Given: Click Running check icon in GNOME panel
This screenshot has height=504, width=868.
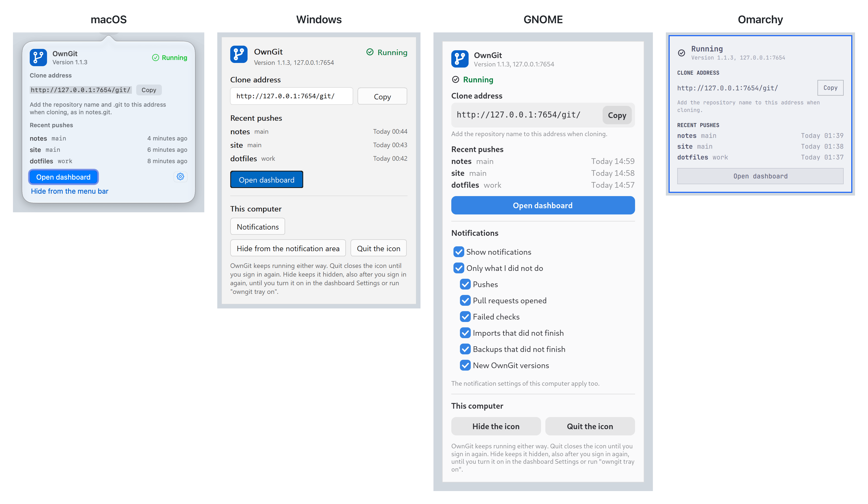Looking at the screenshot, I should coord(455,79).
